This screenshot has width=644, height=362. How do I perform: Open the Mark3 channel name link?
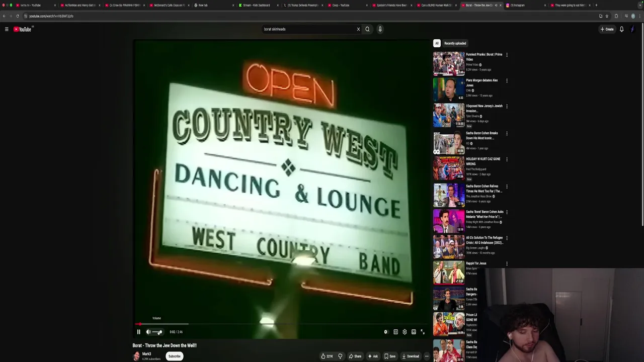[146, 354]
